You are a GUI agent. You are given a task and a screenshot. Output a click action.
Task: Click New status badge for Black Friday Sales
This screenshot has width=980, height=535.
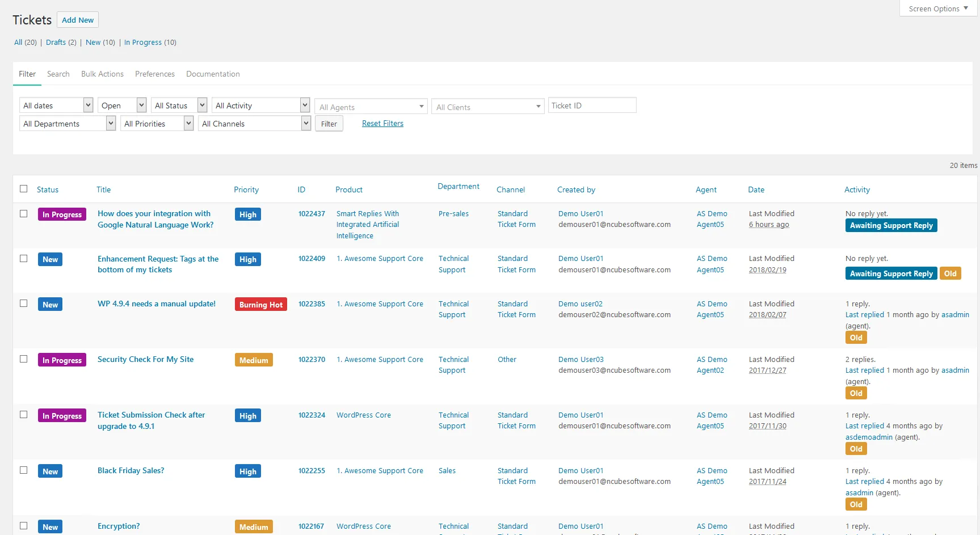pyautogui.click(x=50, y=471)
